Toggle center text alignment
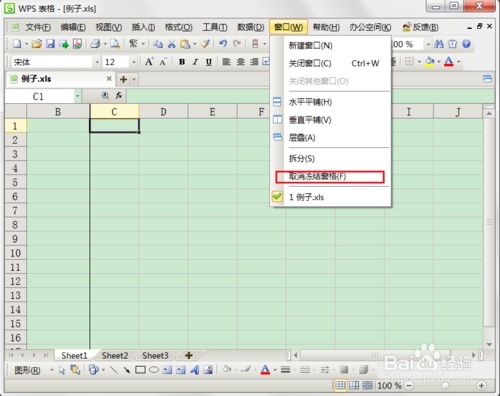500x396 pixels. point(240,62)
